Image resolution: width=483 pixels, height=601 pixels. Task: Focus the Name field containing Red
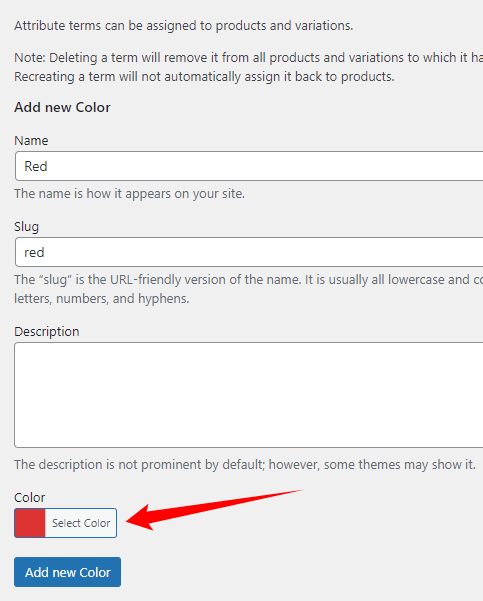[x=249, y=166]
